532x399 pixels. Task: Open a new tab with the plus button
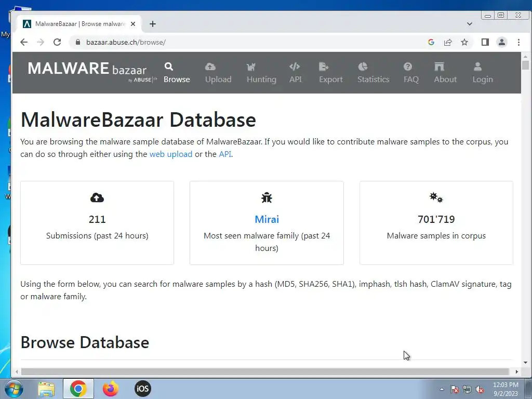(x=153, y=24)
